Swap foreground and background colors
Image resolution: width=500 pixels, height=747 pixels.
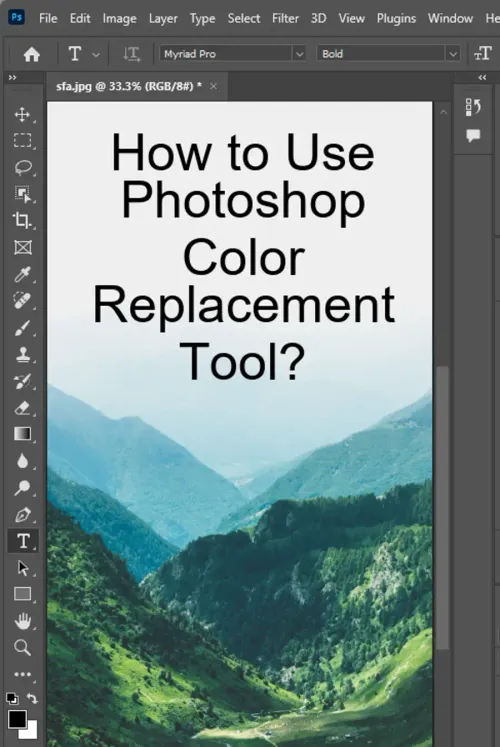click(x=32, y=698)
